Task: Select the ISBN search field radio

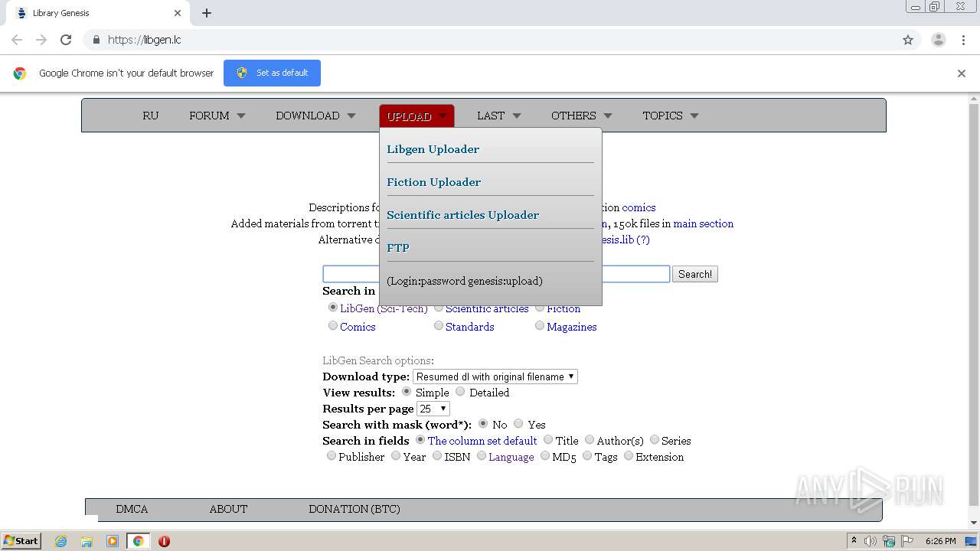Action: pos(437,456)
